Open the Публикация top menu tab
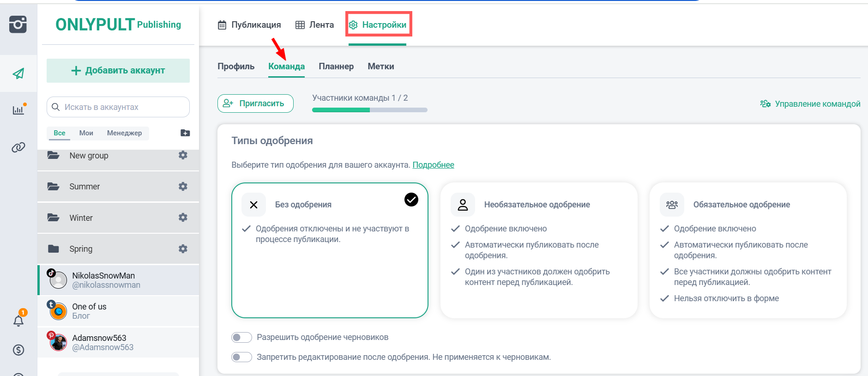This screenshot has width=868, height=376. coord(249,25)
